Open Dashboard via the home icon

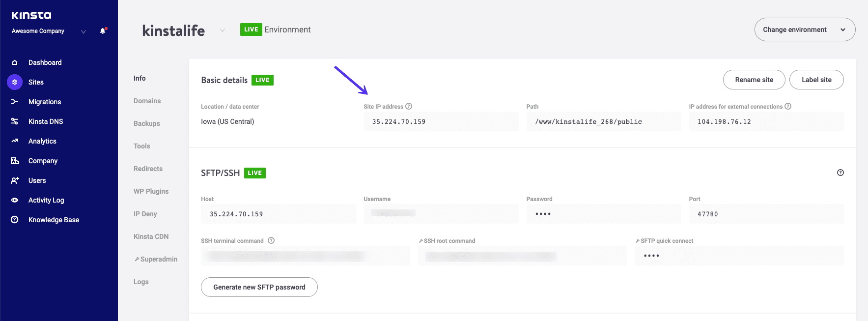pos(15,62)
